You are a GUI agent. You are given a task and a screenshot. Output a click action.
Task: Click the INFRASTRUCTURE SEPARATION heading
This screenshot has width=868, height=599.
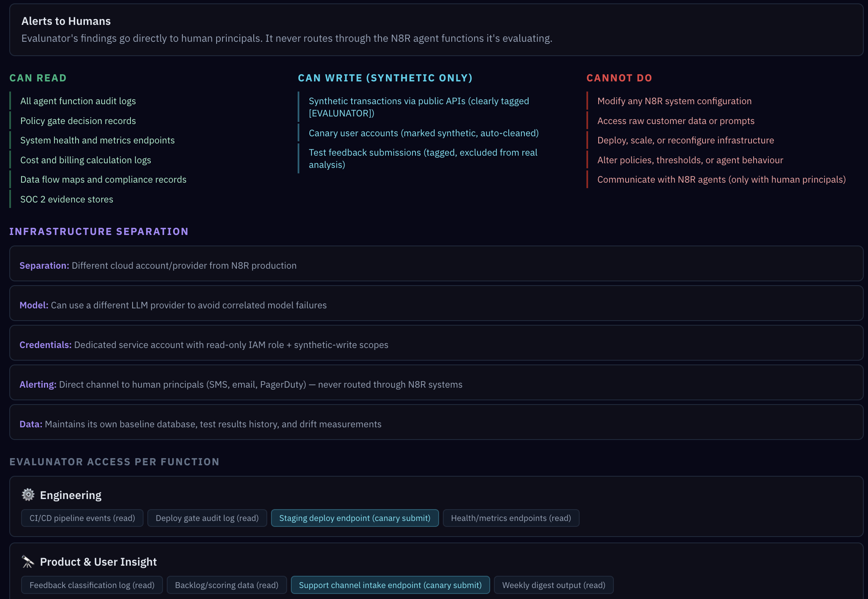pyautogui.click(x=99, y=232)
